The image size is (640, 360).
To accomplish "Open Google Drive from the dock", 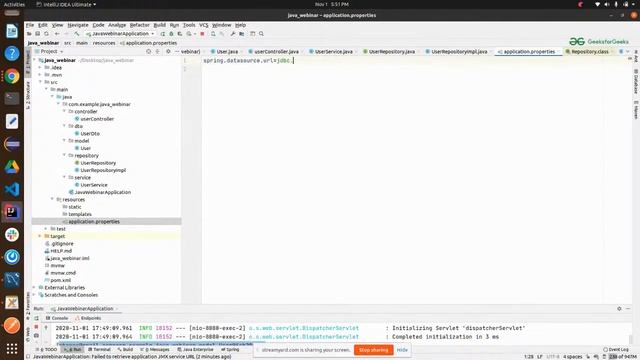I will click(x=12, y=167).
